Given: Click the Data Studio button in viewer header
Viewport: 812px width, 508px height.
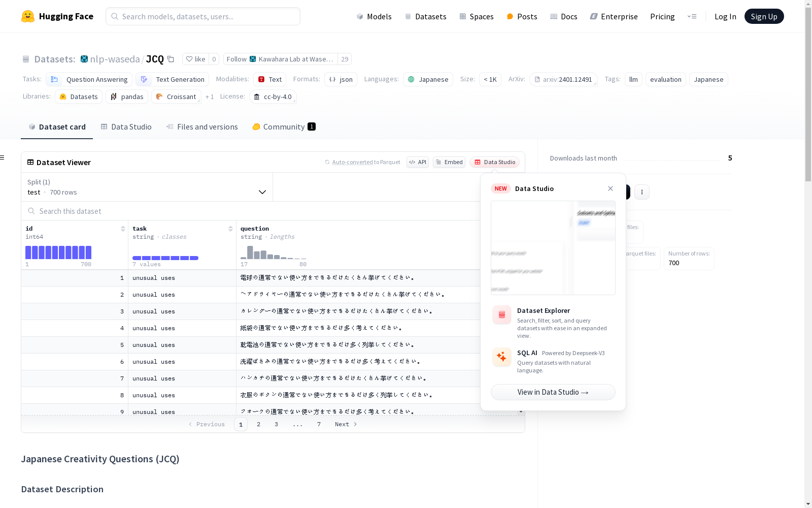Looking at the screenshot, I should tap(495, 162).
